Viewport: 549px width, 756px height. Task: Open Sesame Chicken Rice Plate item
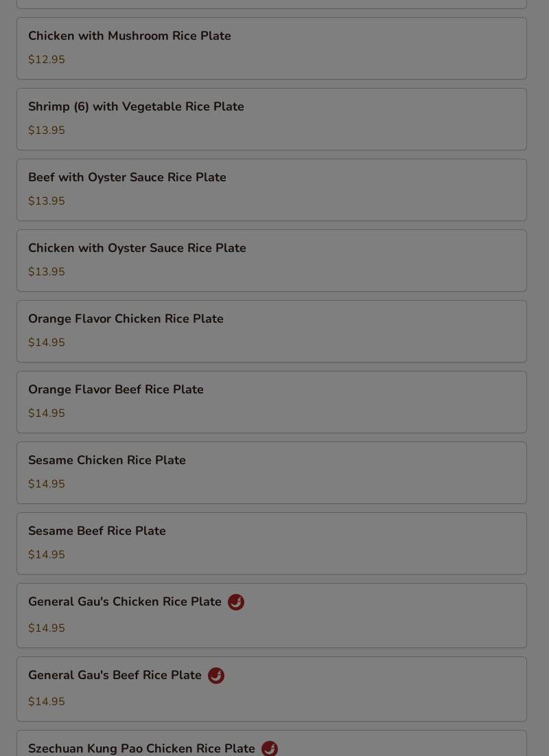click(x=271, y=473)
